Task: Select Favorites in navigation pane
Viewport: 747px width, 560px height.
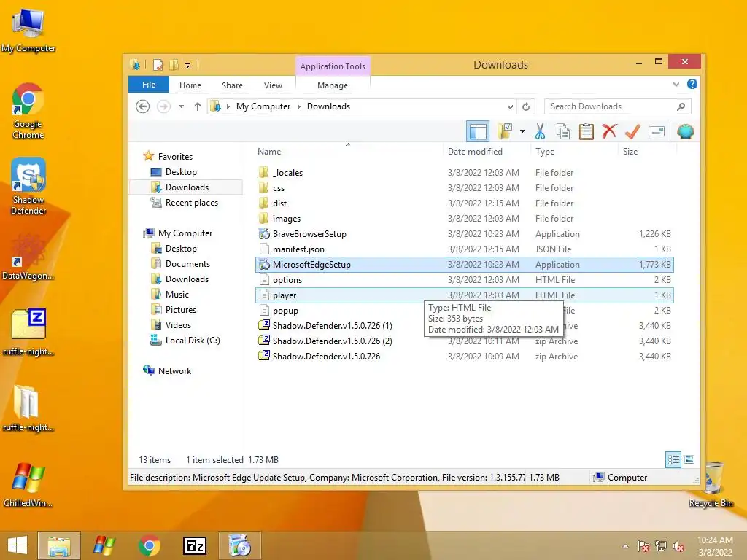Action: [x=175, y=157]
